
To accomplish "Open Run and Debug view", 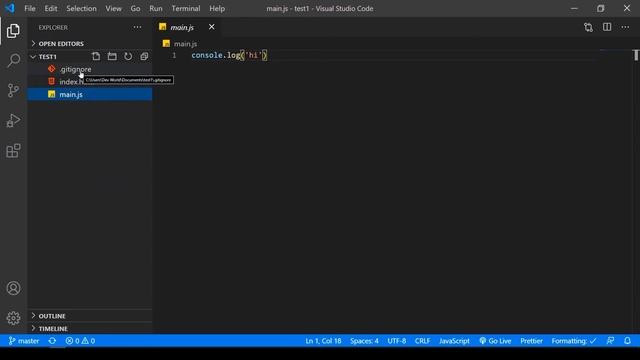I will point(13,120).
